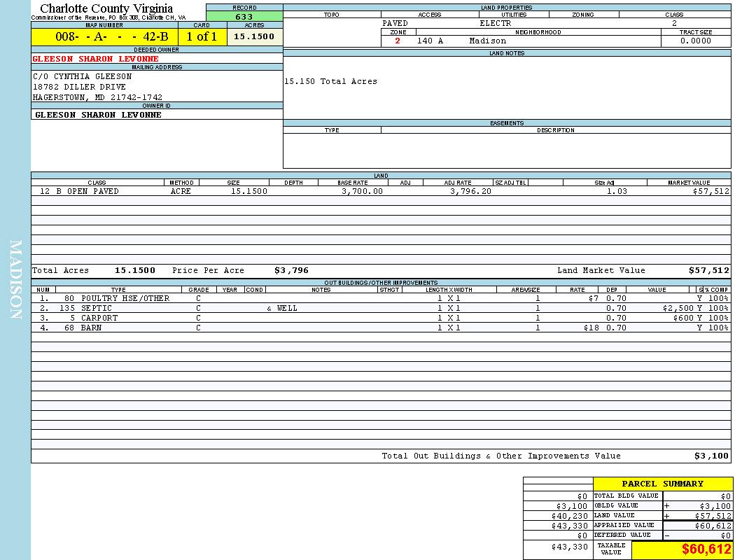Click the yellow Parcel Summary header
735x560 pixels.
(x=662, y=484)
